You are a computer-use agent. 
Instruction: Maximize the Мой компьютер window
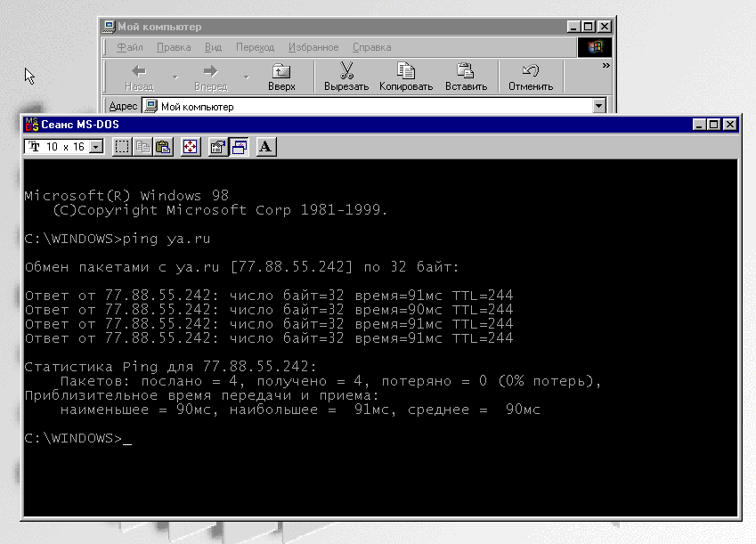point(588,27)
